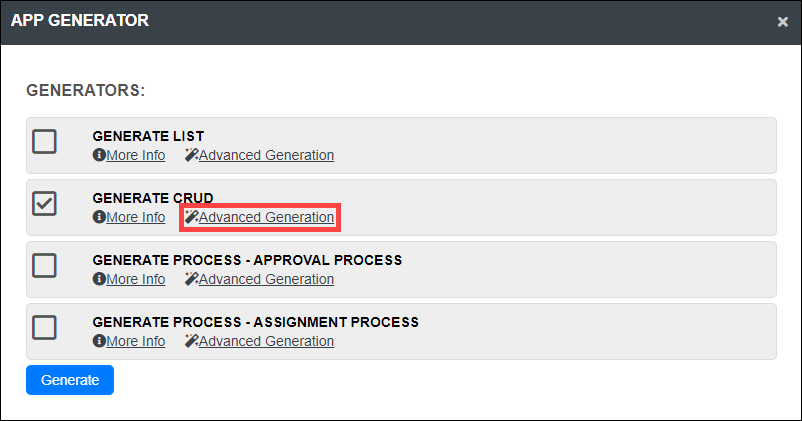802x421 pixels.
Task: Open Advanced Generation for Generate CRUD
Action: click(x=266, y=218)
